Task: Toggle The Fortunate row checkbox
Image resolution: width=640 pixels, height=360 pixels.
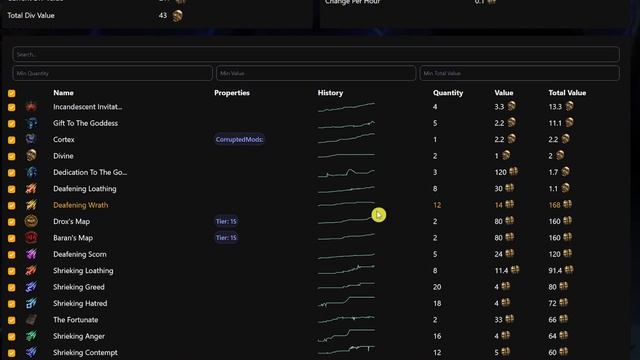Action: pyautogui.click(x=11, y=320)
